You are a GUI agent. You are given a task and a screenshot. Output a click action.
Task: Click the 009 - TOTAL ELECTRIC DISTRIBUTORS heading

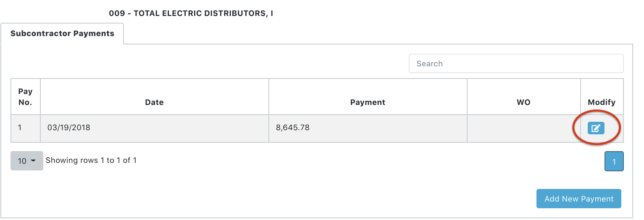tap(191, 13)
